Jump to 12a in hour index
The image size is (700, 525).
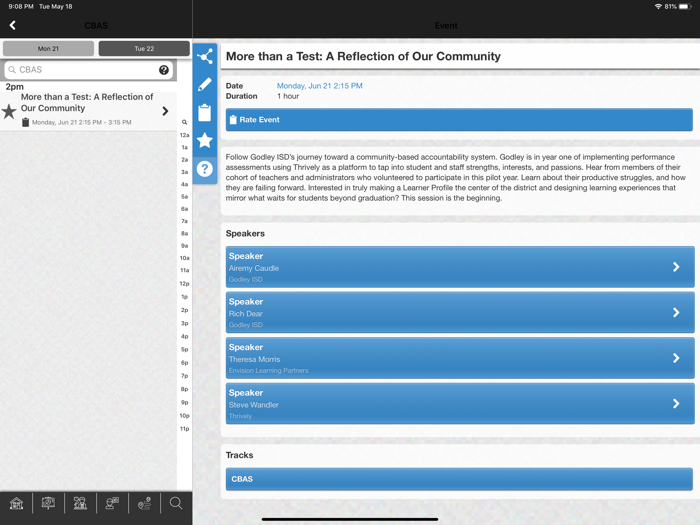coord(184,135)
